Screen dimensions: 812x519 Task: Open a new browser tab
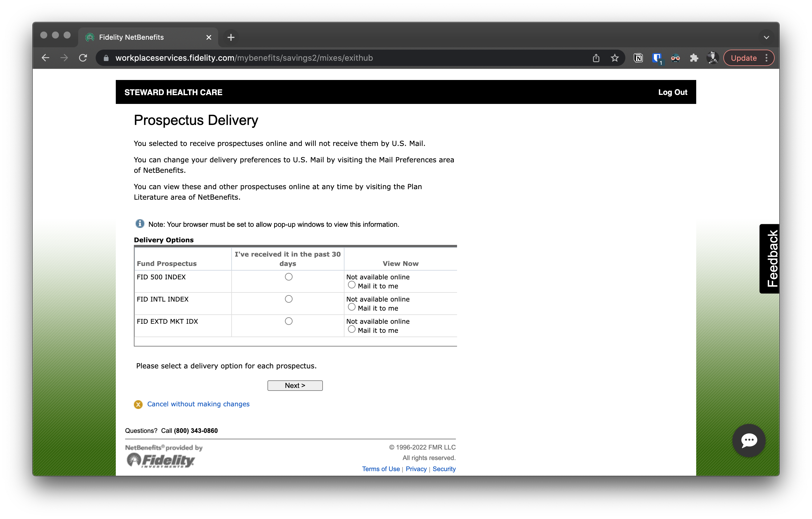[231, 37]
